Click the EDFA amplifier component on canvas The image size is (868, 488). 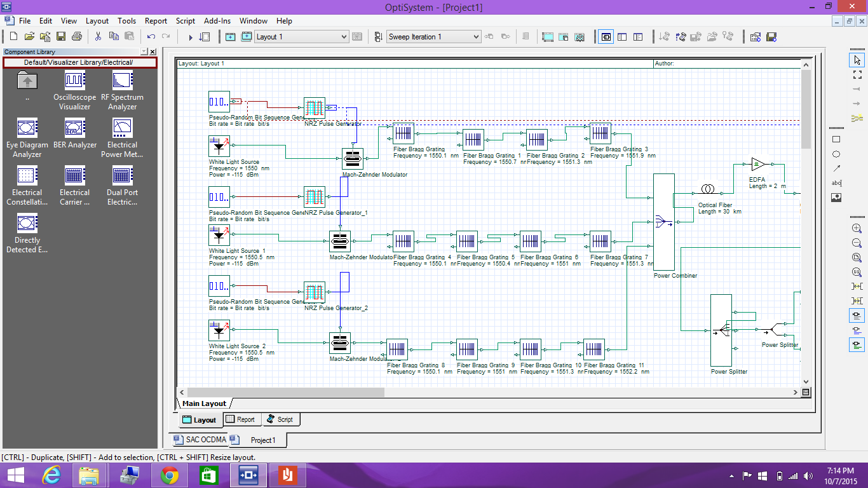[x=758, y=164]
